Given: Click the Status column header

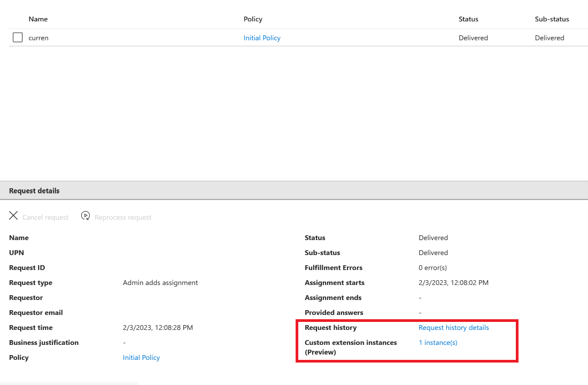Looking at the screenshot, I should coord(468,19).
